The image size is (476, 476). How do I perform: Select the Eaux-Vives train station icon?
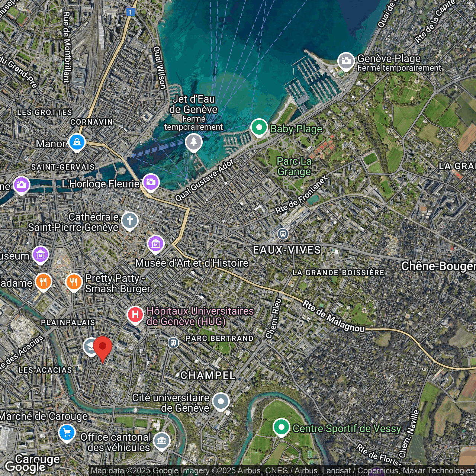(x=283, y=234)
